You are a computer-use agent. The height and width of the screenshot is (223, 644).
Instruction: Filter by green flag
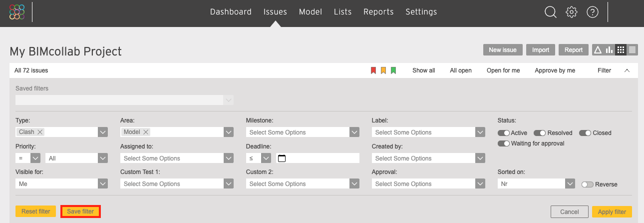coord(393,70)
